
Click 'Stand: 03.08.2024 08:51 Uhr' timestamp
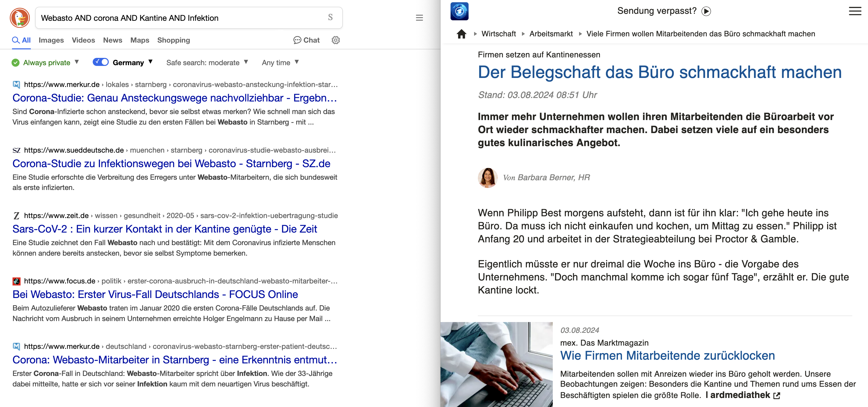[x=537, y=95]
